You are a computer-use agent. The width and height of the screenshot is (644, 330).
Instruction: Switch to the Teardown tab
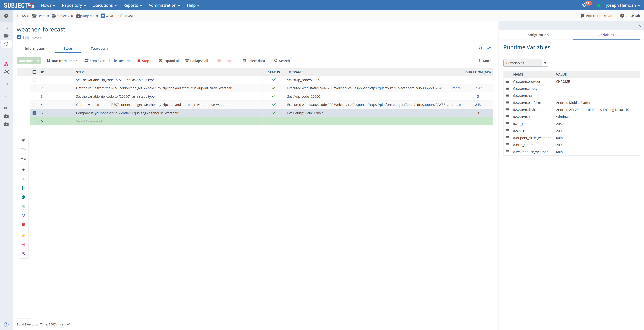click(x=99, y=48)
